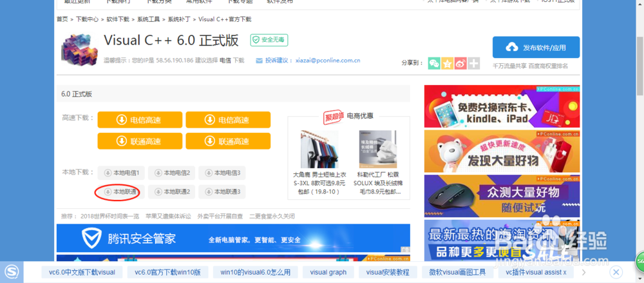Email xiazai@pconline.com.cn link
This screenshot has width=644, height=283.
pyautogui.click(x=328, y=61)
